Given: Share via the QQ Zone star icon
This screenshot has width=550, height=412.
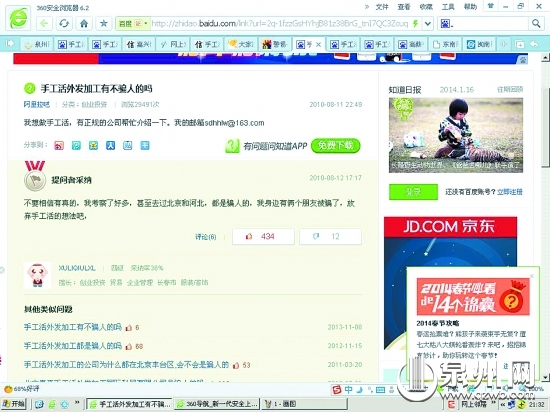Looking at the screenshot, I should (93, 146).
